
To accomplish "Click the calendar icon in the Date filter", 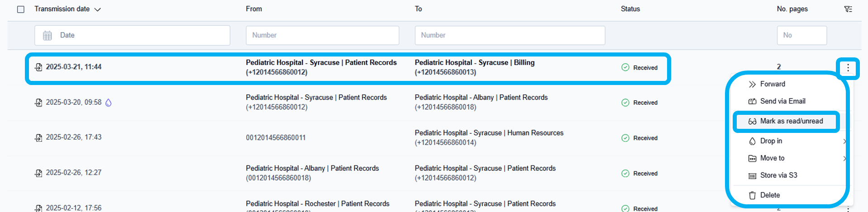I will [48, 36].
